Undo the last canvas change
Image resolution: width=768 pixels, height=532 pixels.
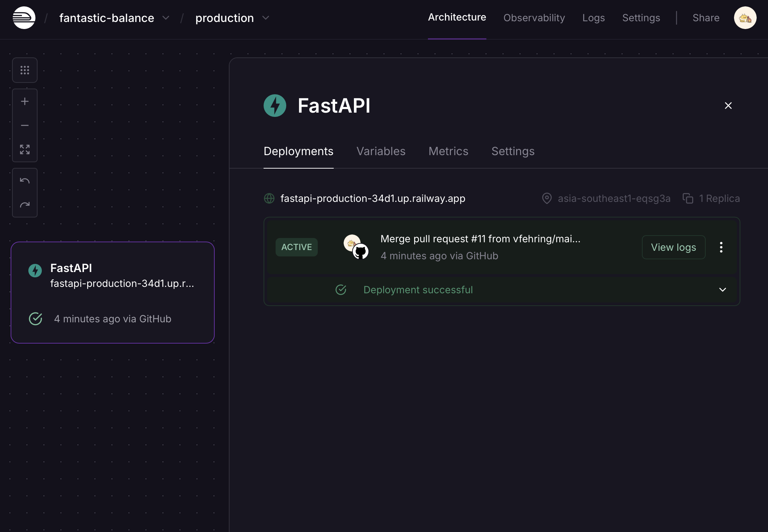(25, 181)
